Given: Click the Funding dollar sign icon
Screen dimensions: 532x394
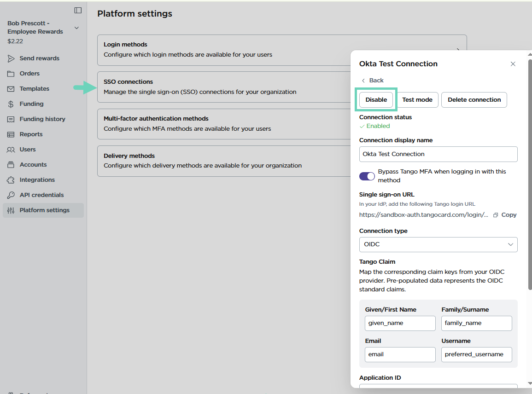Looking at the screenshot, I should 11,104.
